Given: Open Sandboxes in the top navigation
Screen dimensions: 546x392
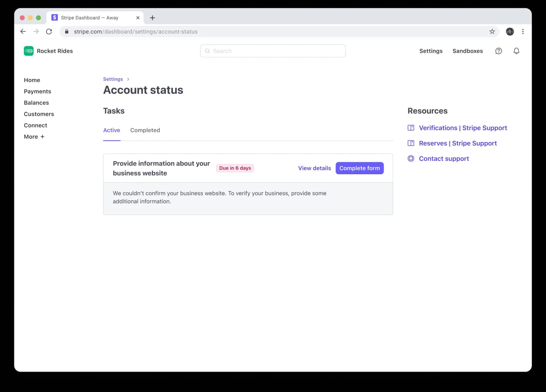Looking at the screenshot, I should (468, 51).
